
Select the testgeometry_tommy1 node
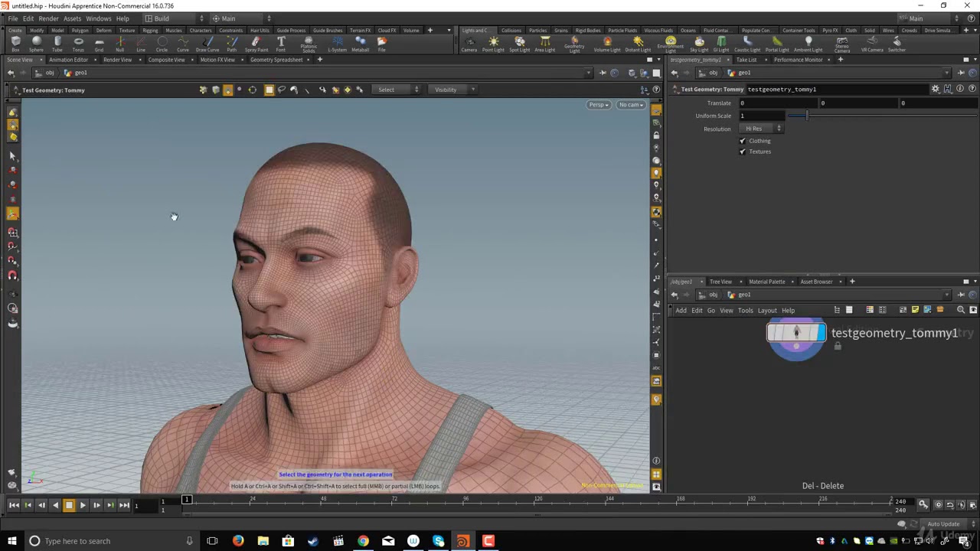796,333
